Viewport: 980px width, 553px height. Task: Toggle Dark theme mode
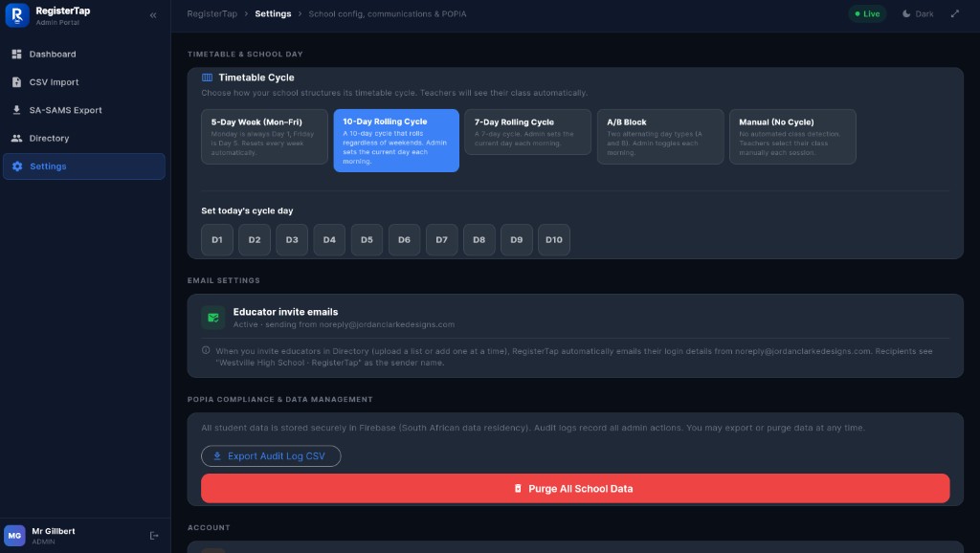tap(918, 13)
